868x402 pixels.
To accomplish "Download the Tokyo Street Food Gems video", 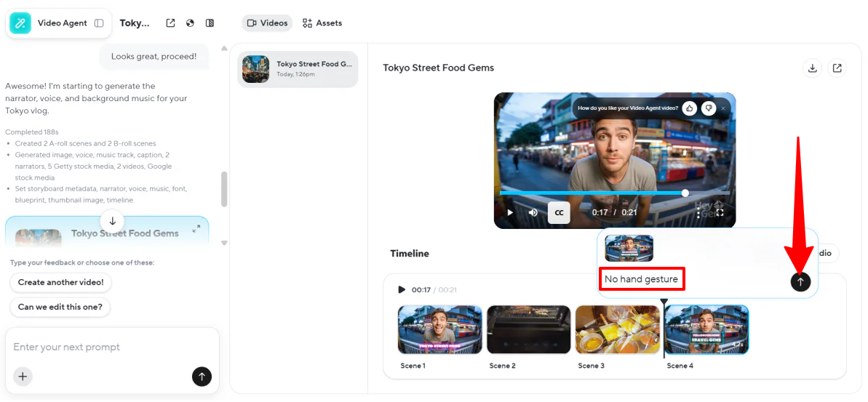I will tap(812, 68).
